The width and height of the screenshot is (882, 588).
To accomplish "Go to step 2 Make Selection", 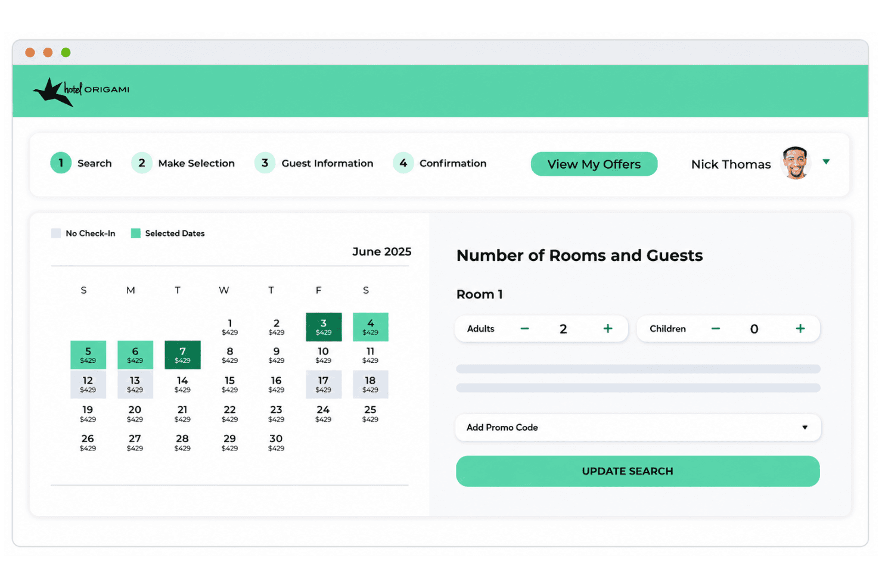I will coord(183,163).
